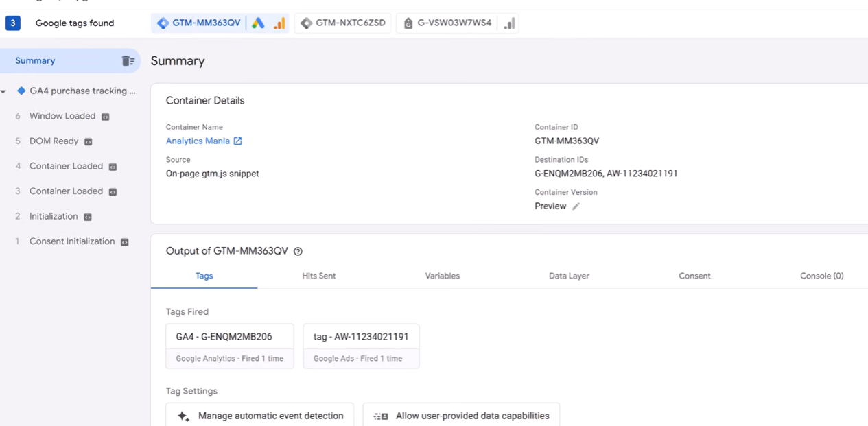
Task: Click the Preview container version text
Action: [x=550, y=206]
